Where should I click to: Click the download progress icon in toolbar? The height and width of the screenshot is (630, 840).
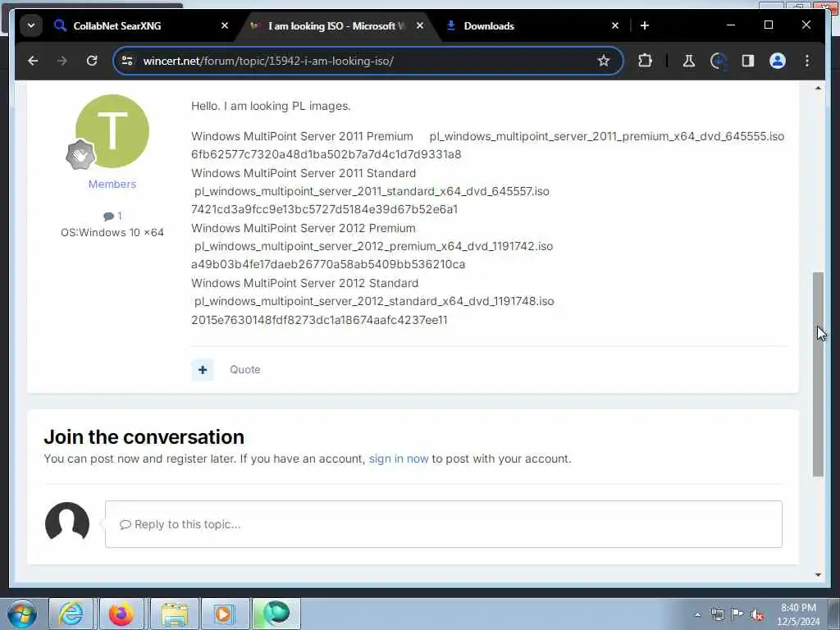(x=718, y=61)
